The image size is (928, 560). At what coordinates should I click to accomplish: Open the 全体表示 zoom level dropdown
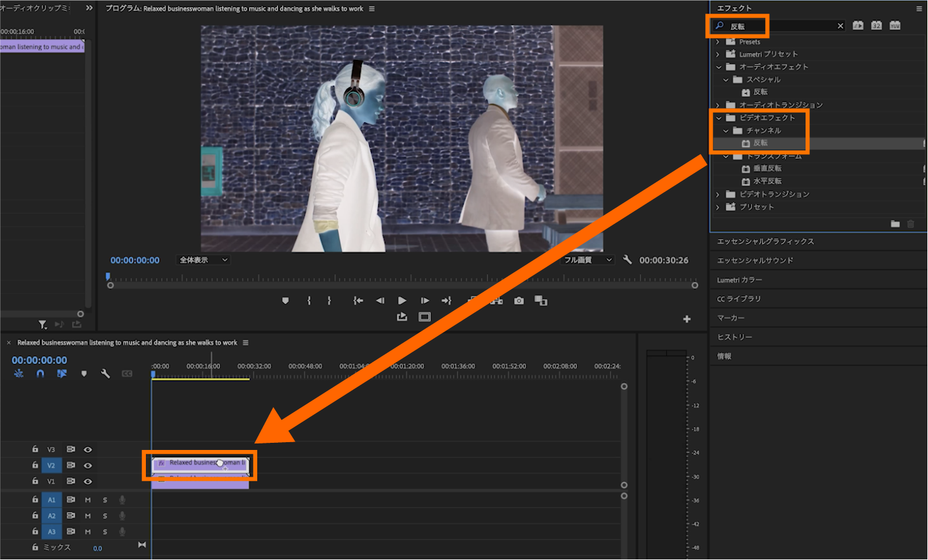(203, 260)
